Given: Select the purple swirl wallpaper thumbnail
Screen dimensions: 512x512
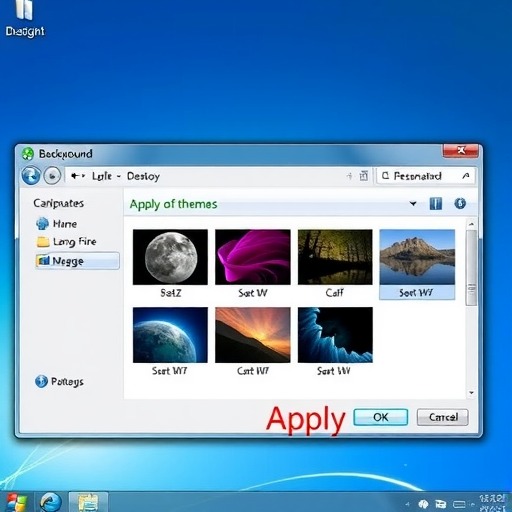Looking at the screenshot, I should click(x=253, y=257).
